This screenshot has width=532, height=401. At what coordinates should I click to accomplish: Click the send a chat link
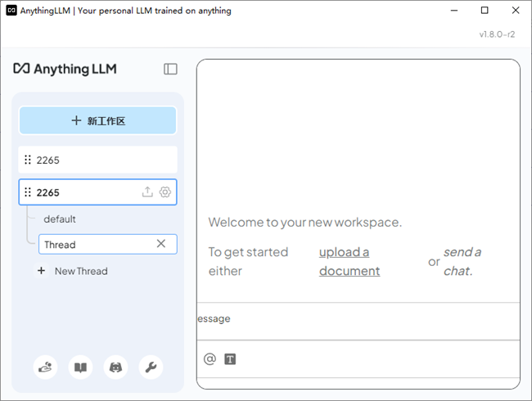(462, 261)
